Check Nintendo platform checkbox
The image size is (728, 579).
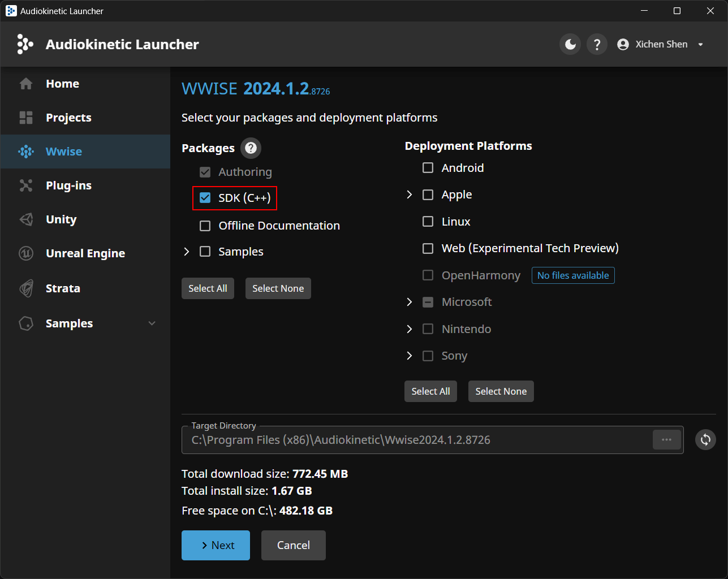coord(428,329)
